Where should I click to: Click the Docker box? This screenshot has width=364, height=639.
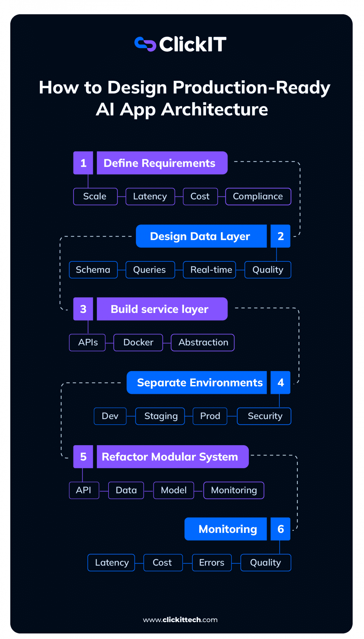[138, 343]
